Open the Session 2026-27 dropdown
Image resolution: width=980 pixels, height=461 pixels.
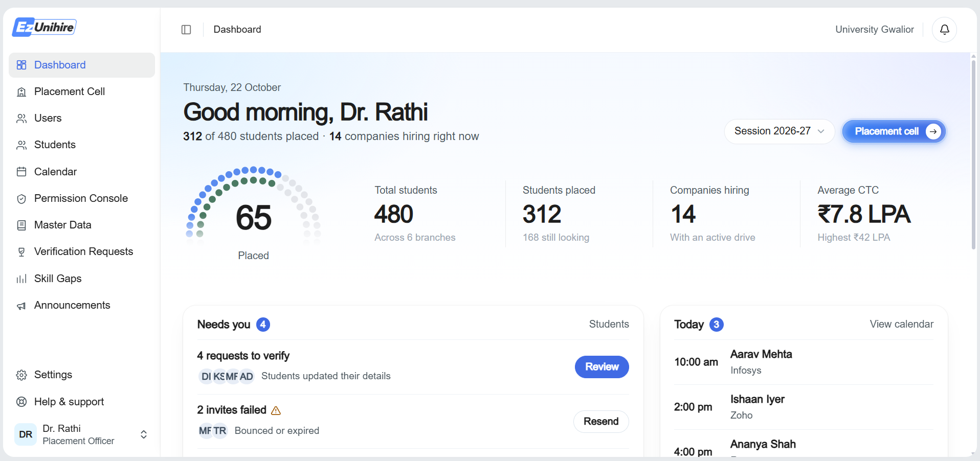[x=779, y=131]
